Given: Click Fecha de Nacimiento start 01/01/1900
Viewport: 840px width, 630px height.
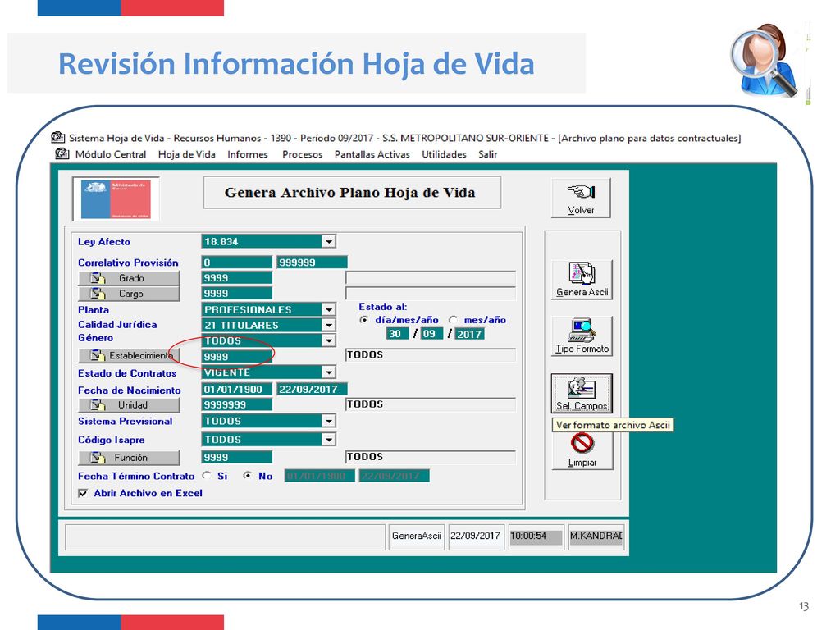Looking at the screenshot, I should point(237,390).
